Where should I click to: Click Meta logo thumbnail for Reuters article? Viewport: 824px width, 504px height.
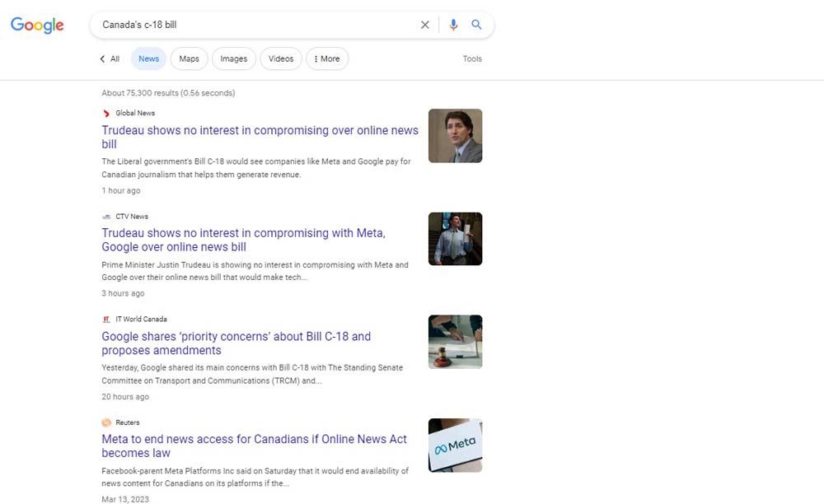click(455, 446)
